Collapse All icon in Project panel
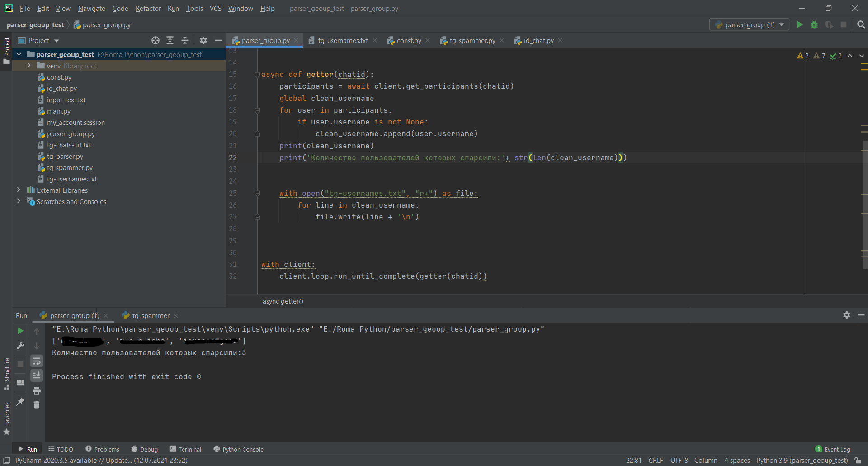 pos(185,40)
